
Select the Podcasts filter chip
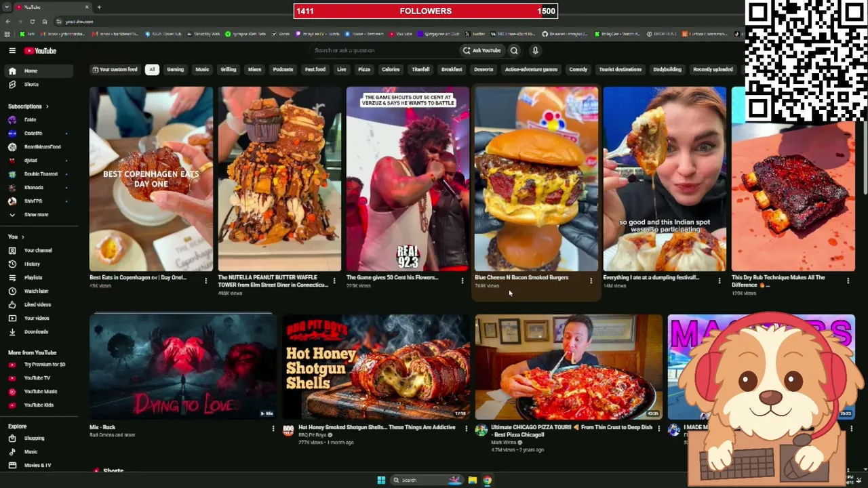(283, 69)
